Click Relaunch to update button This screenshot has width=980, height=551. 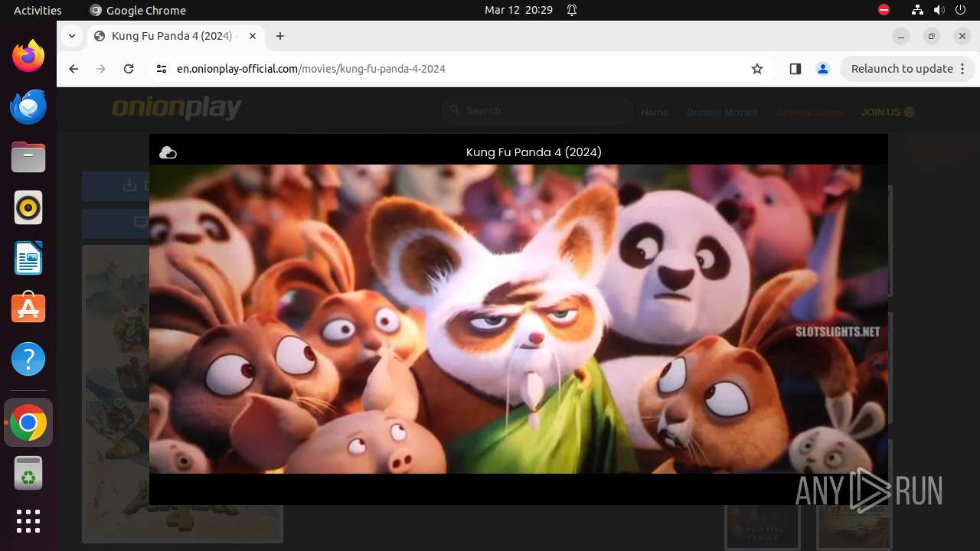pos(907,69)
